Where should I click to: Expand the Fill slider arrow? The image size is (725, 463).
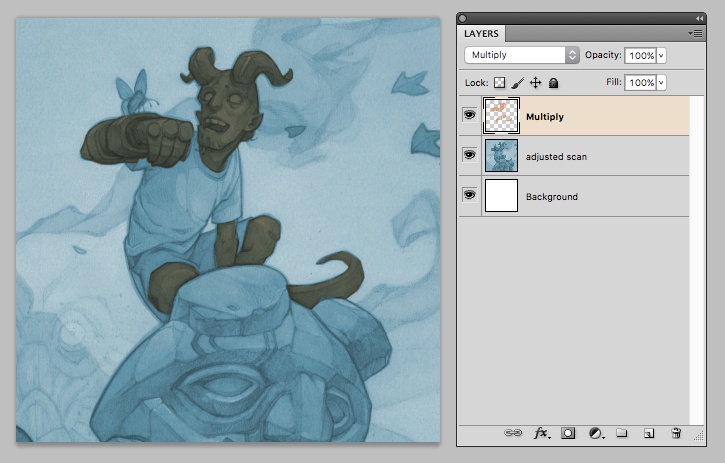[661, 83]
